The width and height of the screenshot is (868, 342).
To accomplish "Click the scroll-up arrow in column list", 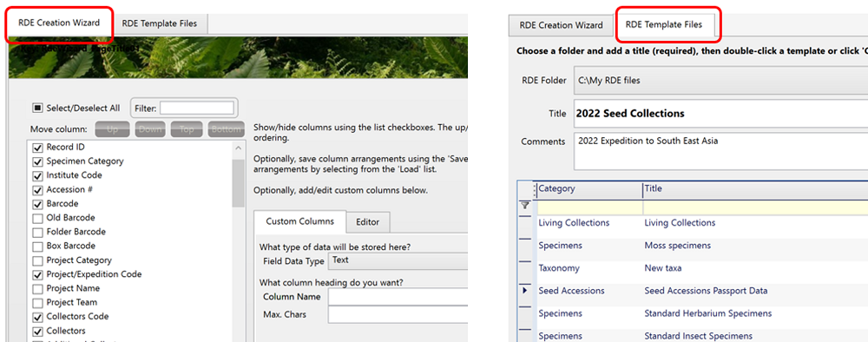I will 239,148.
